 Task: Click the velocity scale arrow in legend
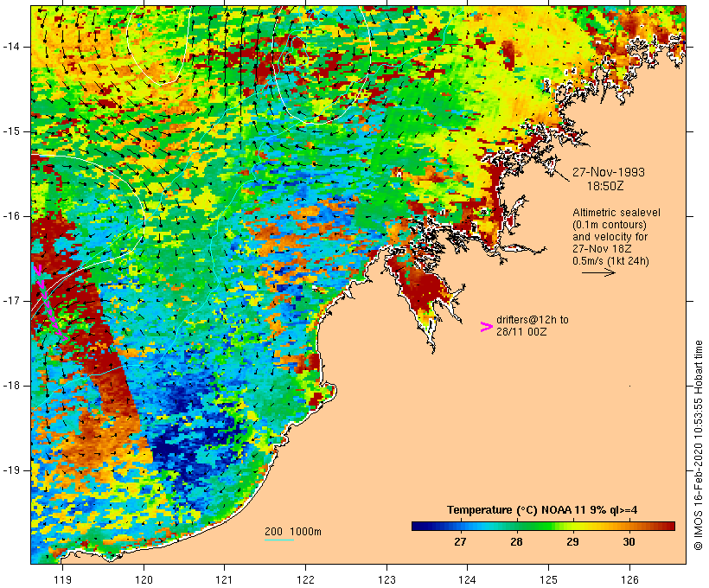tap(598, 272)
